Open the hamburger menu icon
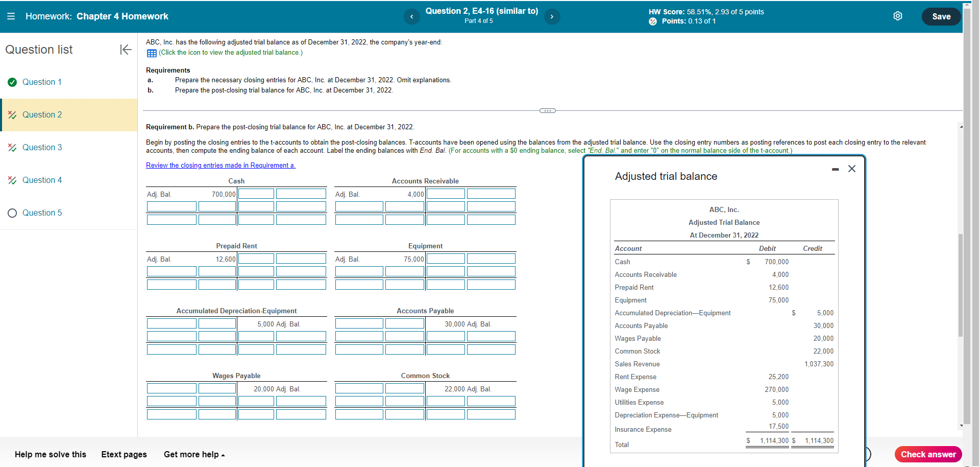The height and width of the screenshot is (467, 980). point(11,16)
